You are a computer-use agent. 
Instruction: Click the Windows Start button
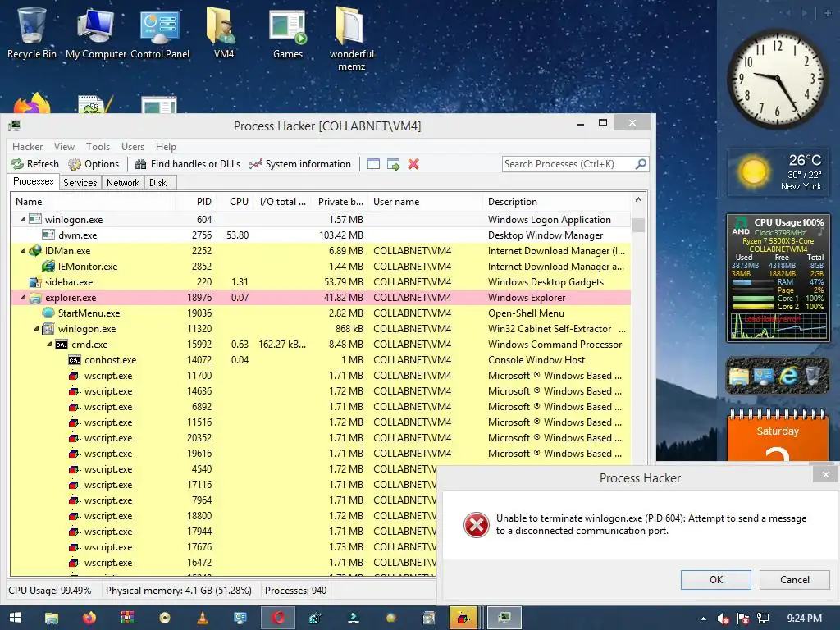(x=15, y=618)
